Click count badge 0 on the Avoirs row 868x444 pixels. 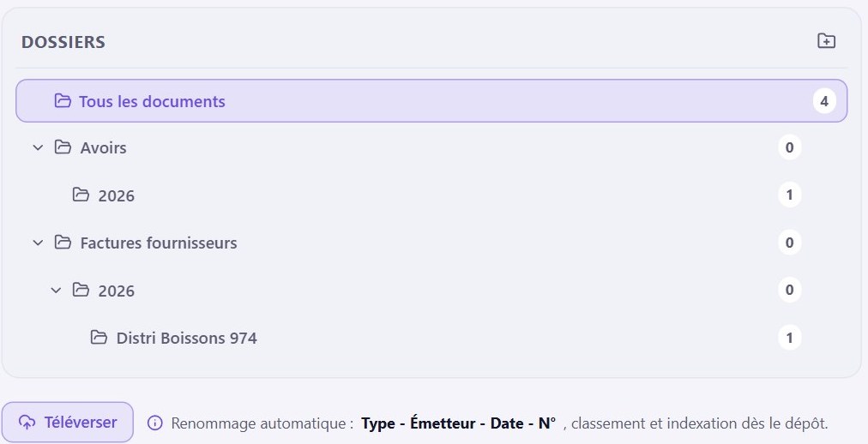[789, 147]
